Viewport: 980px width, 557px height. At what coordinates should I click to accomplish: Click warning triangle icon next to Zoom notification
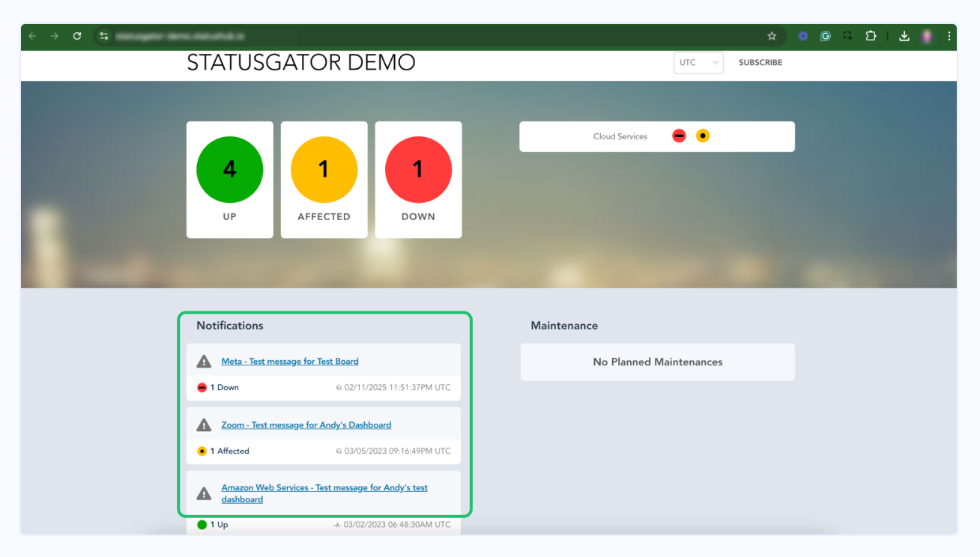tap(204, 425)
